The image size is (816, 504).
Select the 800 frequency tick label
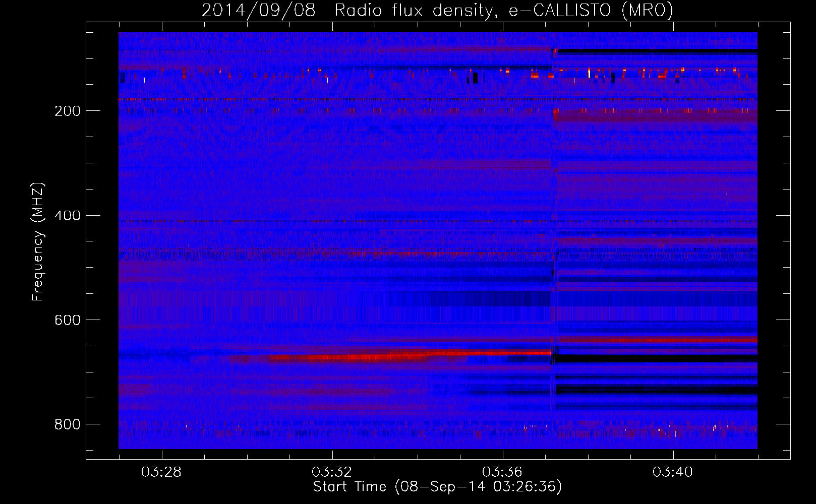pos(67,425)
